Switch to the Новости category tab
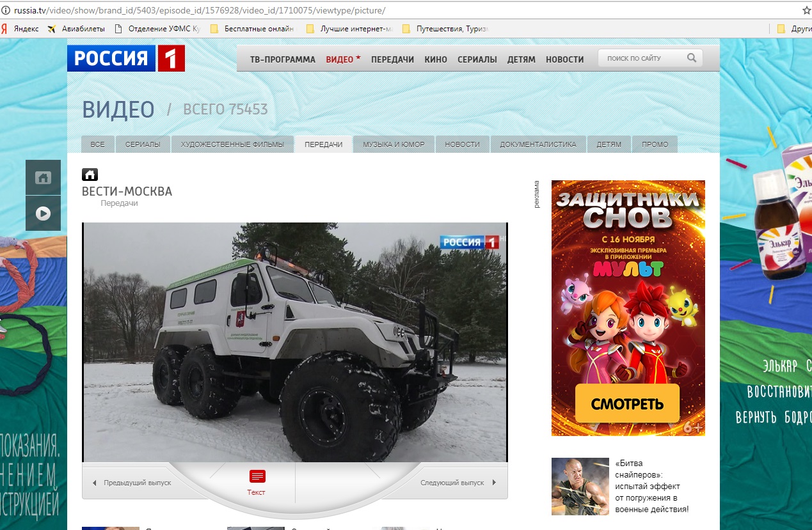 462,144
